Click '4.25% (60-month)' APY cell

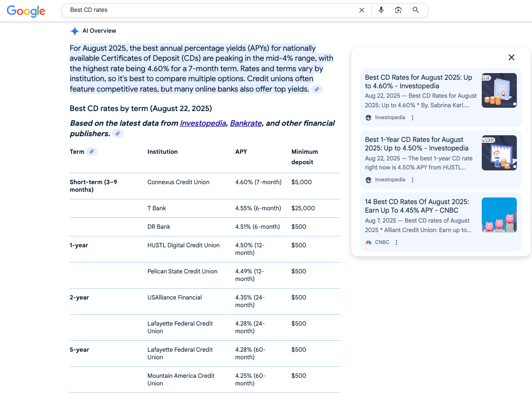pyautogui.click(x=250, y=379)
